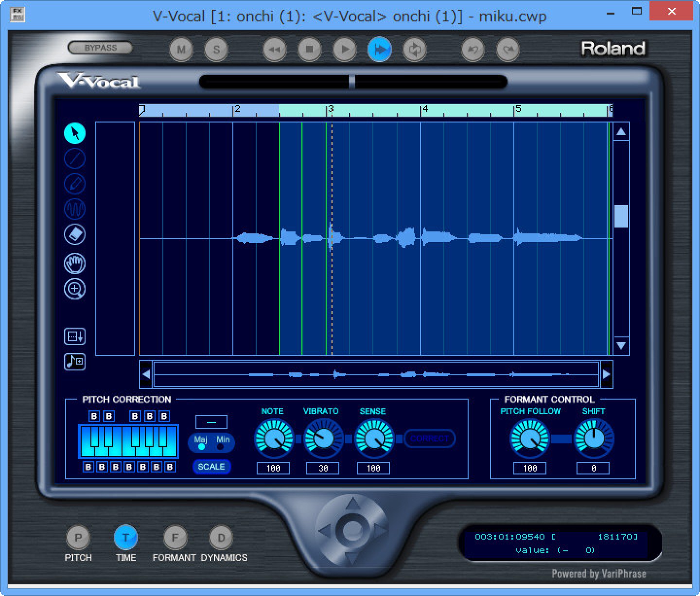This screenshot has width=700, height=596.
Task: Select the Maj scale radio button
Action: point(201,447)
